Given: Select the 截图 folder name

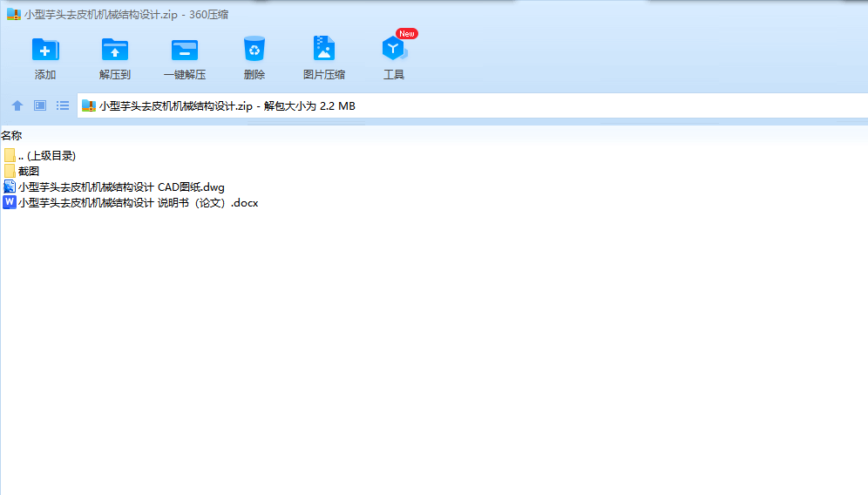Looking at the screenshot, I should point(29,171).
